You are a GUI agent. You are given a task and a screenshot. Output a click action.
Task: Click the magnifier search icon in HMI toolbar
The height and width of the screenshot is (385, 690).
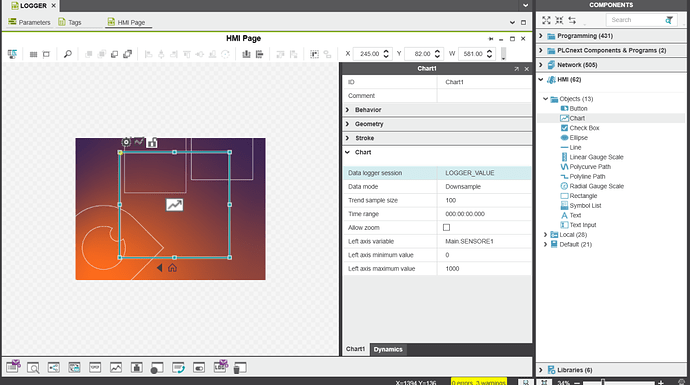(67, 54)
